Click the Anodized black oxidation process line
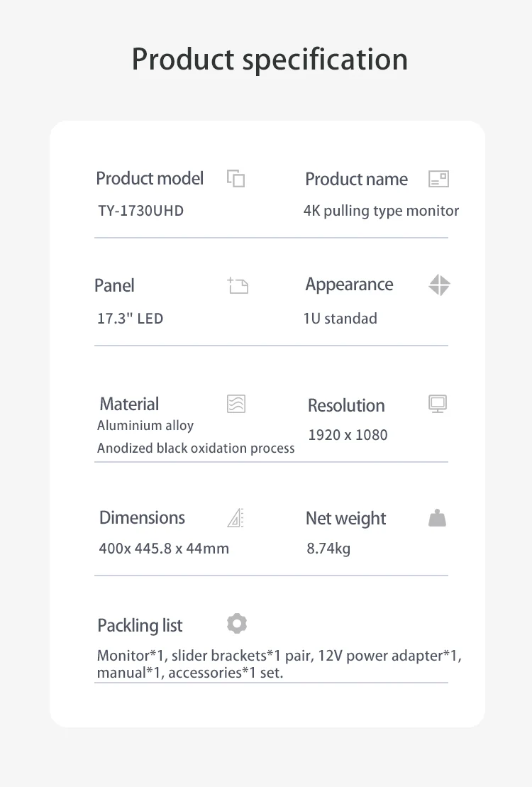The height and width of the screenshot is (787, 532). click(x=196, y=448)
